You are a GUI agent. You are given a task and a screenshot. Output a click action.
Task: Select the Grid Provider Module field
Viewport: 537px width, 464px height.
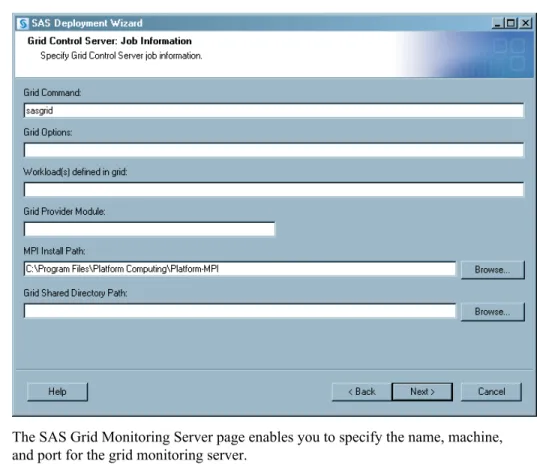point(149,229)
